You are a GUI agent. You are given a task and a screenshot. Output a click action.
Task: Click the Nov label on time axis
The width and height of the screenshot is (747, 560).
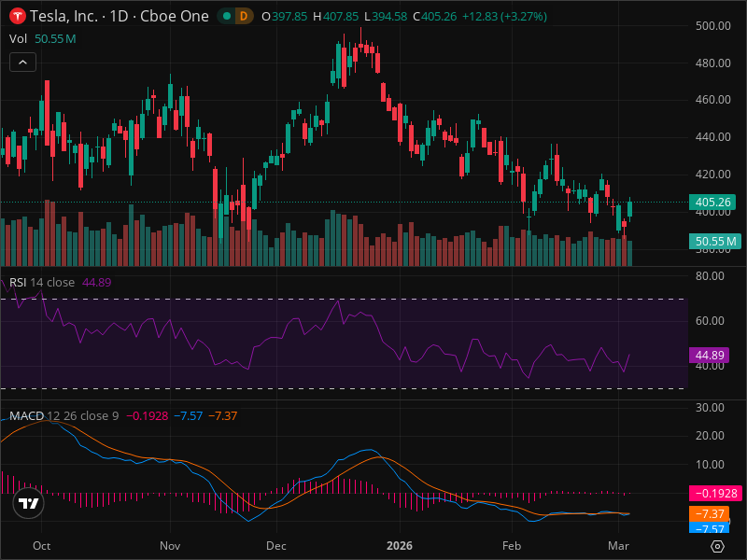coord(170,546)
